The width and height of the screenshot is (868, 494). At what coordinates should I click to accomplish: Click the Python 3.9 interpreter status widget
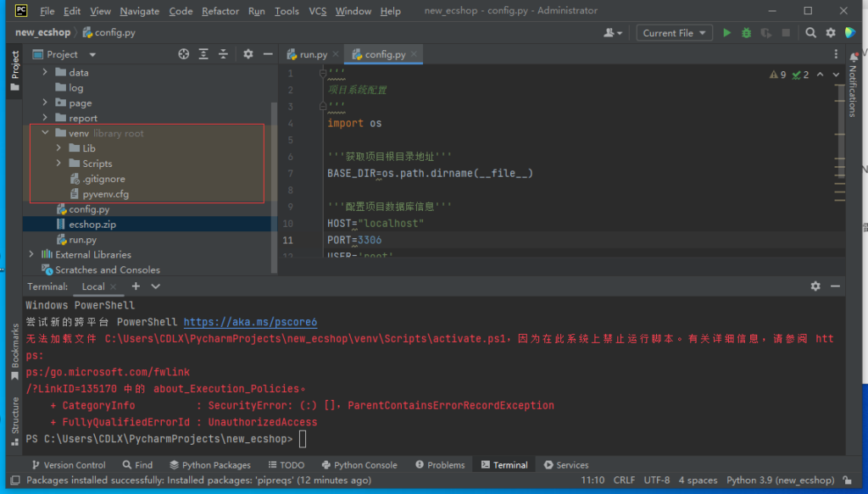point(780,480)
